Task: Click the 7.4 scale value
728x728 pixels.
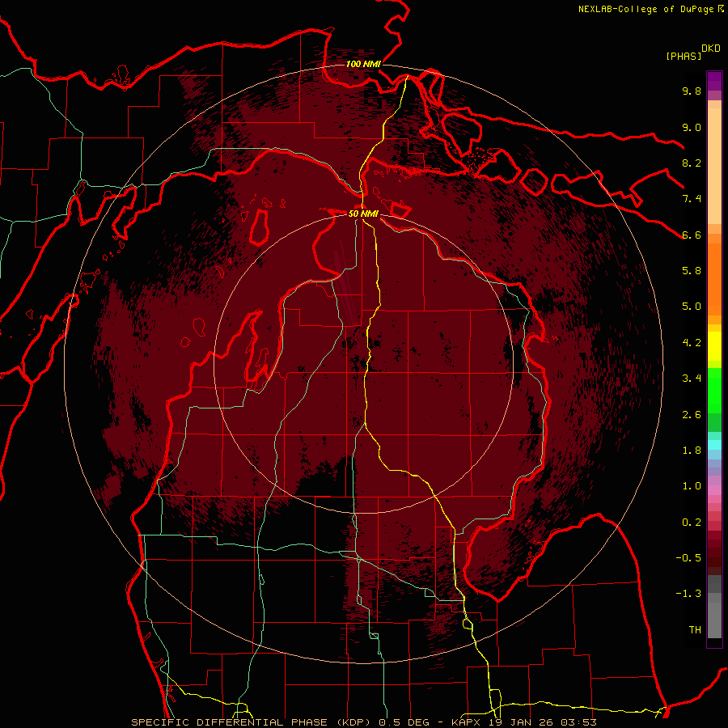Action: [692, 199]
